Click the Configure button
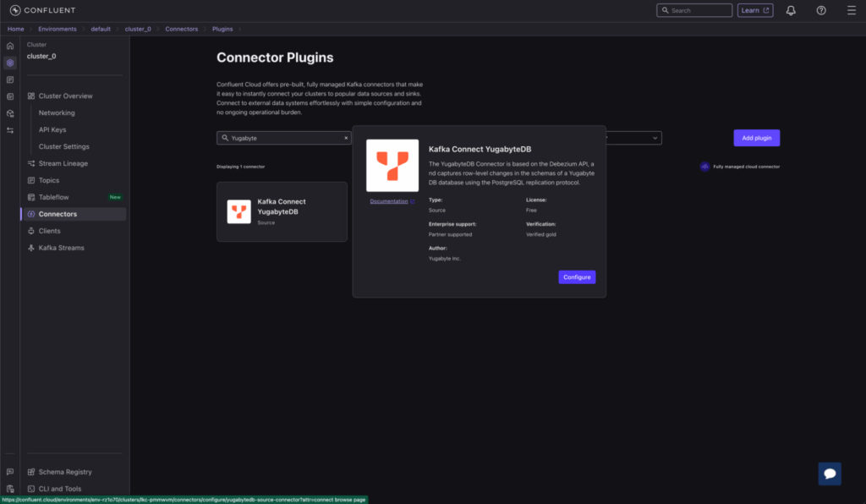Viewport: 866px width, 504px height. click(577, 277)
